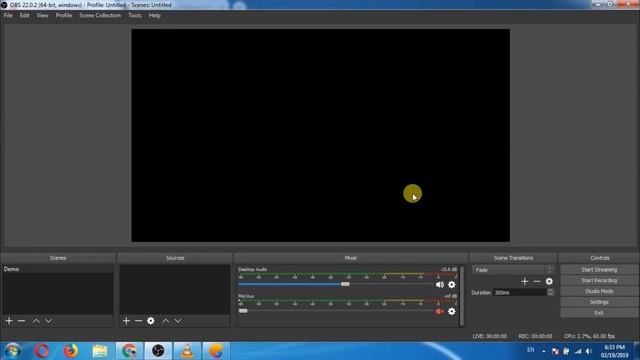640x360 pixels.
Task: Click the EN language indicator
Action: coord(531,350)
